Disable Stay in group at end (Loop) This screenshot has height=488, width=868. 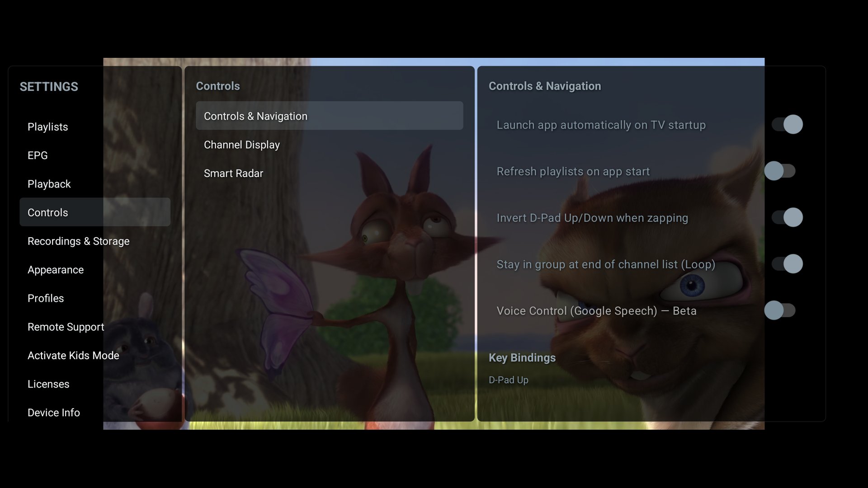pos(787,264)
